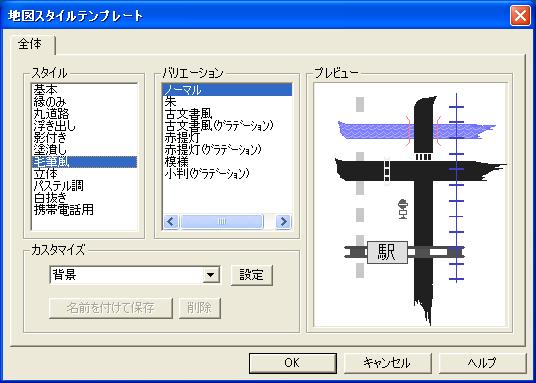This screenshot has width=536, height=383.
Task: Open help with ヘルプ button
Action: pyautogui.click(x=482, y=362)
